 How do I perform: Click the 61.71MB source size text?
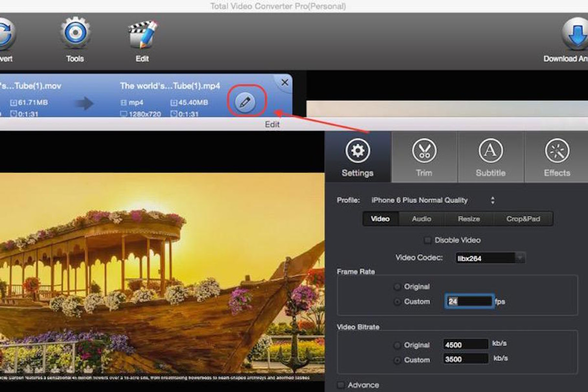[32, 102]
